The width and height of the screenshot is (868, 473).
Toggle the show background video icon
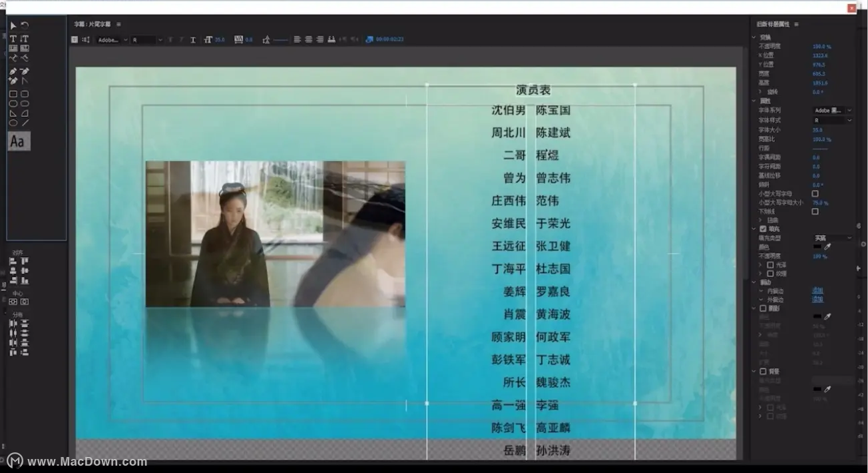[369, 40]
